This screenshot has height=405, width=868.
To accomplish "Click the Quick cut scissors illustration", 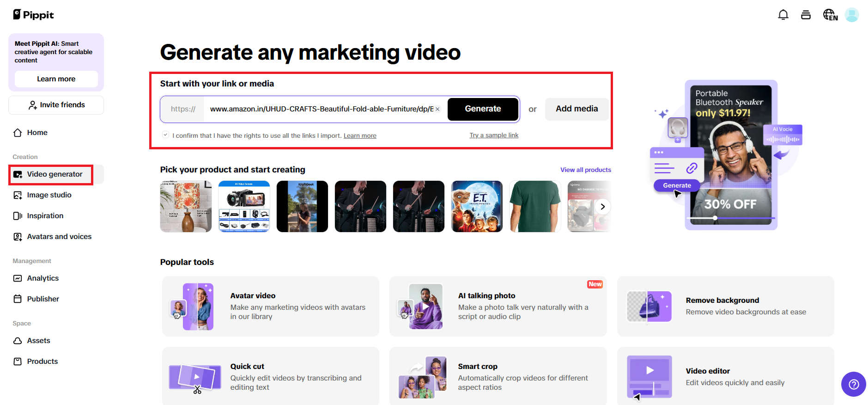I will [195, 378].
